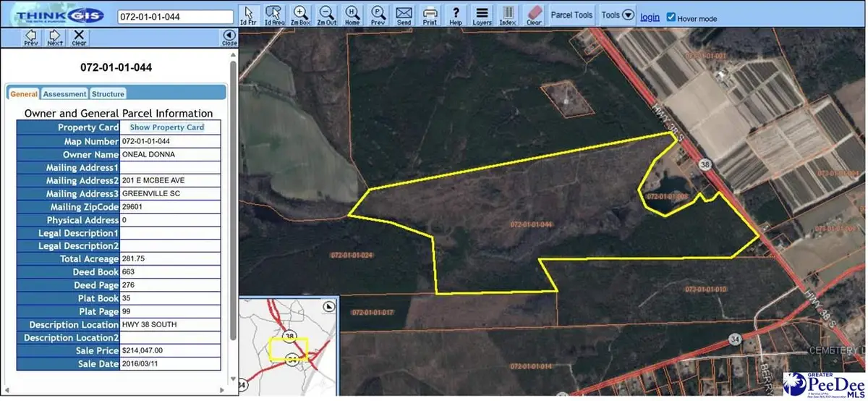
Task: Click the Zoom Out tool
Action: click(327, 14)
